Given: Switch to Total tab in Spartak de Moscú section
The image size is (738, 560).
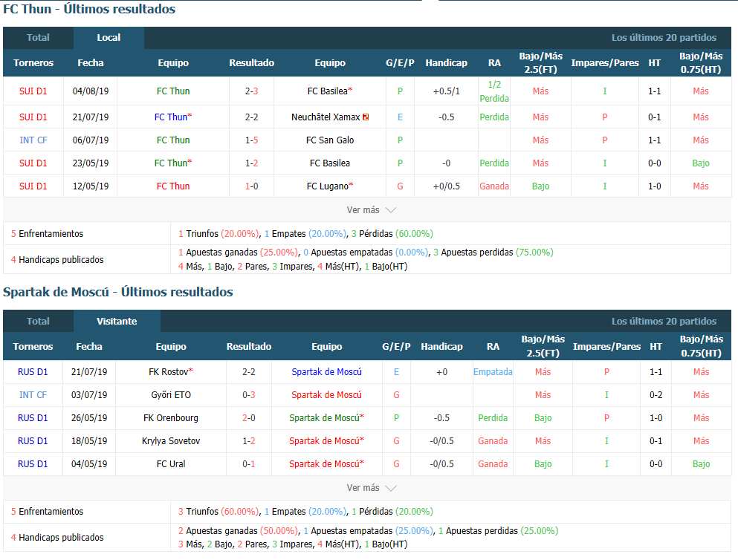Looking at the screenshot, I should click(38, 321).
